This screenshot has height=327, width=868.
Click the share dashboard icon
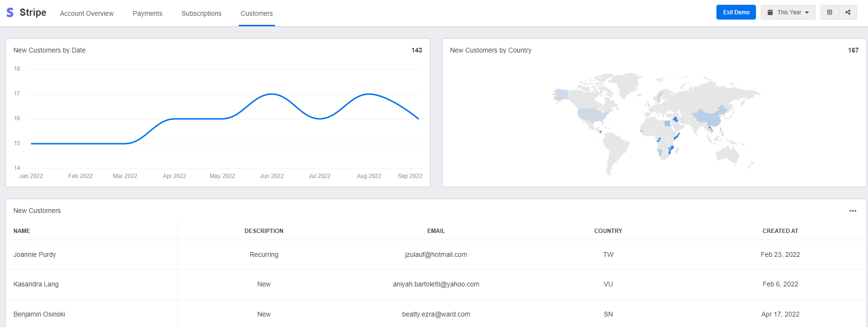click(848, 12)
